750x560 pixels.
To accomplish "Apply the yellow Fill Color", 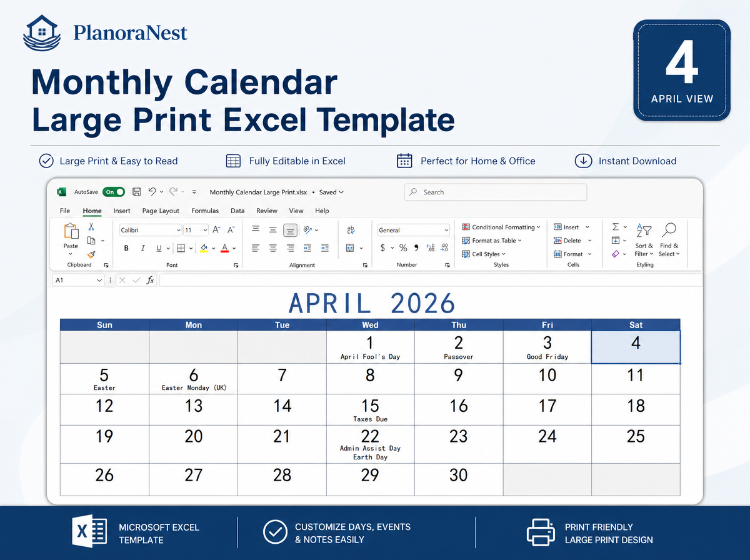I will point(203,248).
